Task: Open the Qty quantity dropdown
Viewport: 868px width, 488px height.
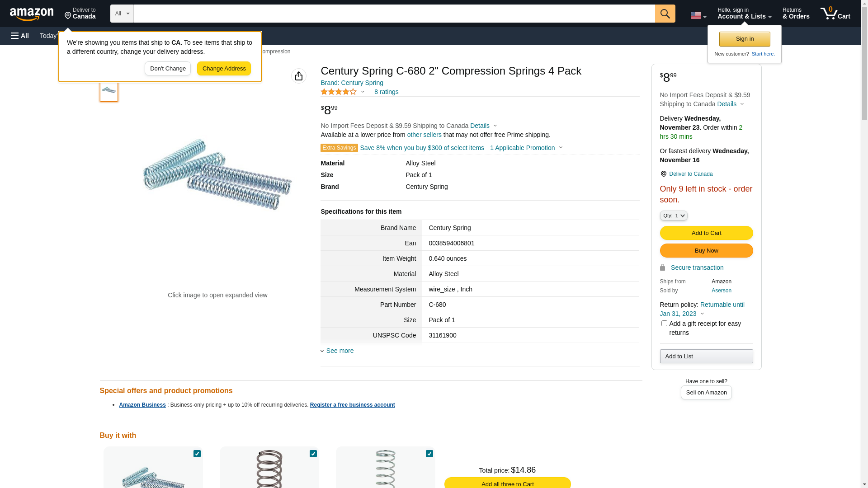Action: (673, 216)
